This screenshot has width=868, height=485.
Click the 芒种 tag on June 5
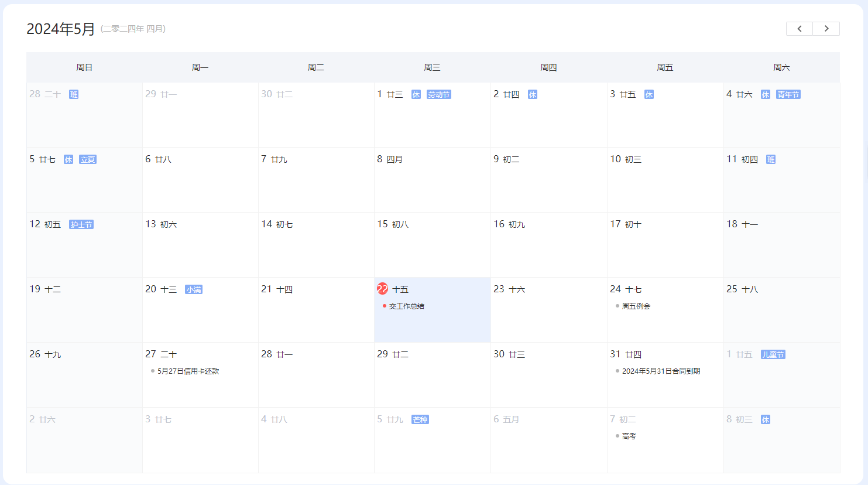420,419
